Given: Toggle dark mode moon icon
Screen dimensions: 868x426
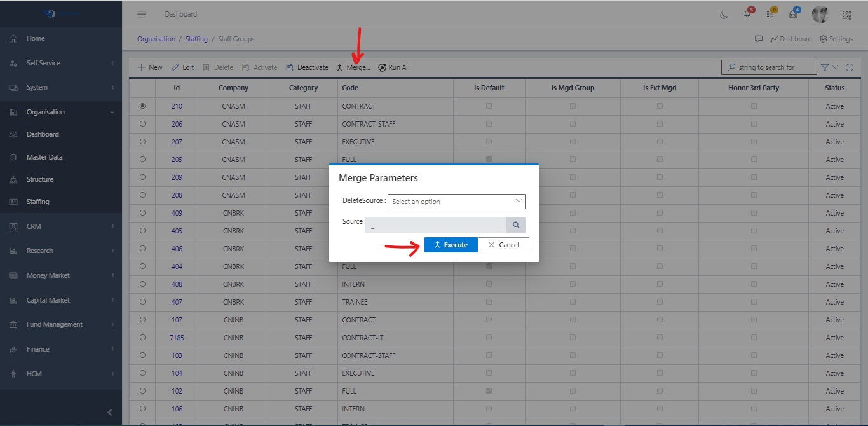Looking at the screenshot, I should (724, 15).
